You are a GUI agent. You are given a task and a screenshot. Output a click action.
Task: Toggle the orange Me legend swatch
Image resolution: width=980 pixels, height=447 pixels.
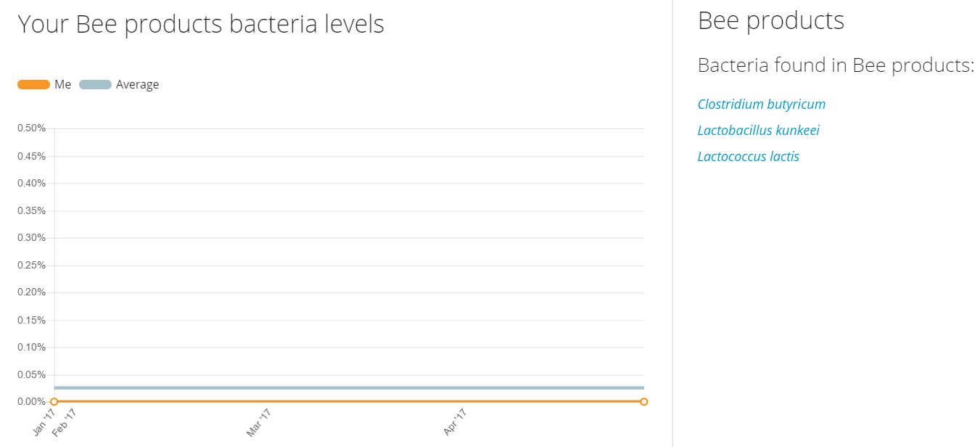tap(33, 85)
